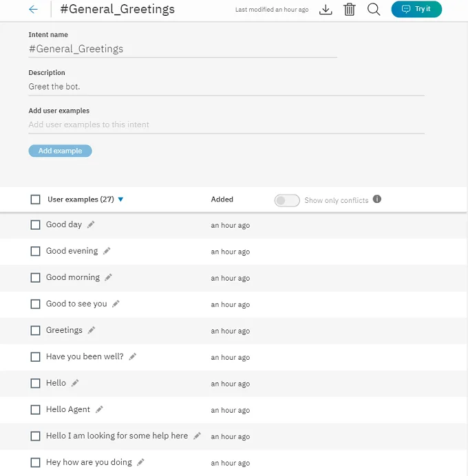Focus the Add user examples input

click(226, 125)
